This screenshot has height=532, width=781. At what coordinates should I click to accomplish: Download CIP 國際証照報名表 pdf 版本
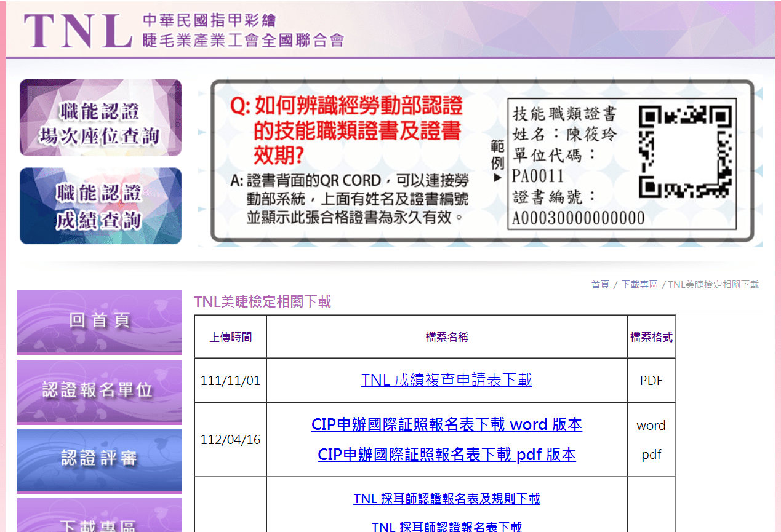pos(447,455)
